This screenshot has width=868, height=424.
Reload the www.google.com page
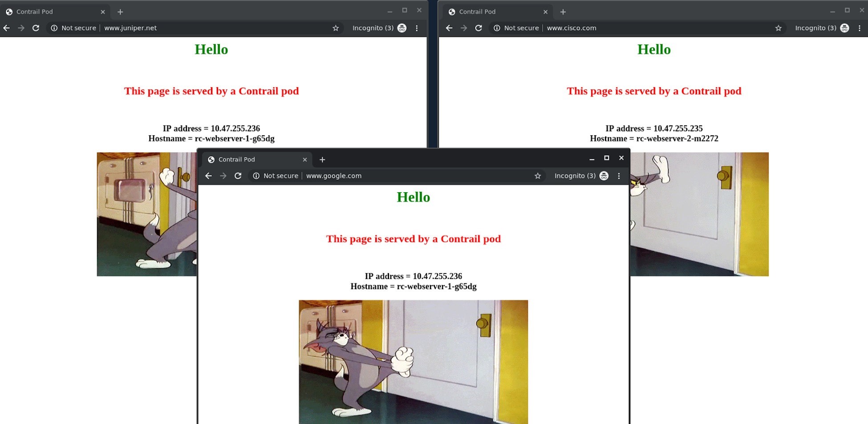coord(238,176)
